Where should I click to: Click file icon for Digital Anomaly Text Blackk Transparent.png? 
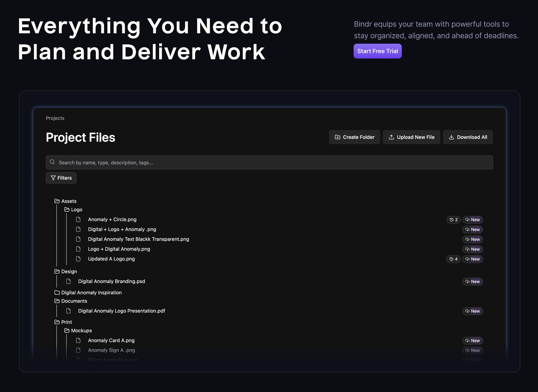tap(78, 239)
